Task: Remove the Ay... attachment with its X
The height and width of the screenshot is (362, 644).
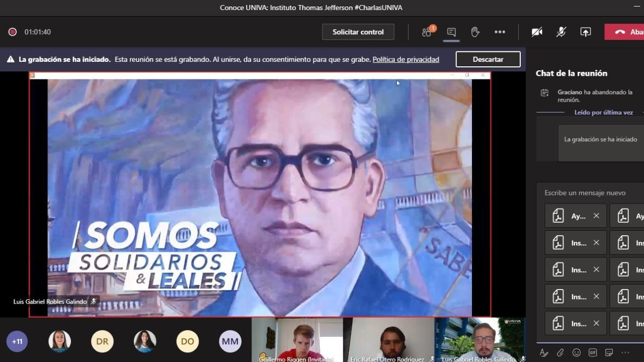Action: point(596,216)
